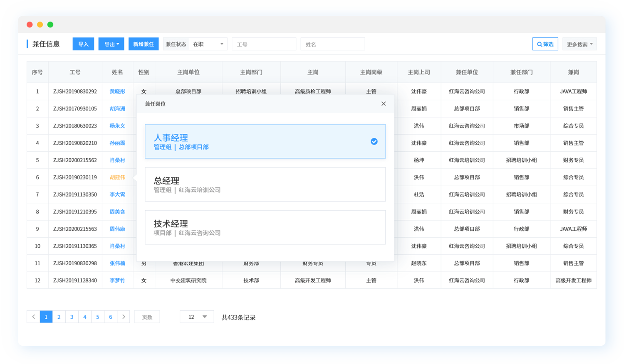The width and height of the screenshot is (624, 364).
Task: Go to page 5
Action: [98, 317]
